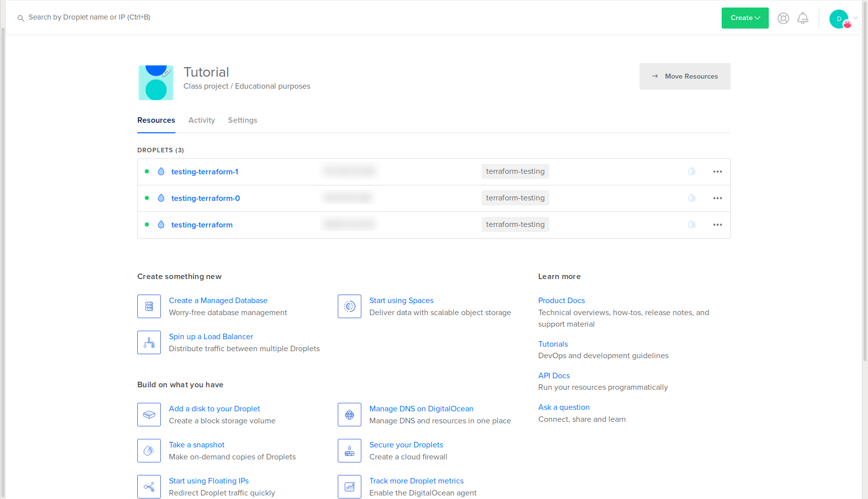Open the Tutorials link
The height and width of the screenshot is (499, 868).
[x=553, y=344]
